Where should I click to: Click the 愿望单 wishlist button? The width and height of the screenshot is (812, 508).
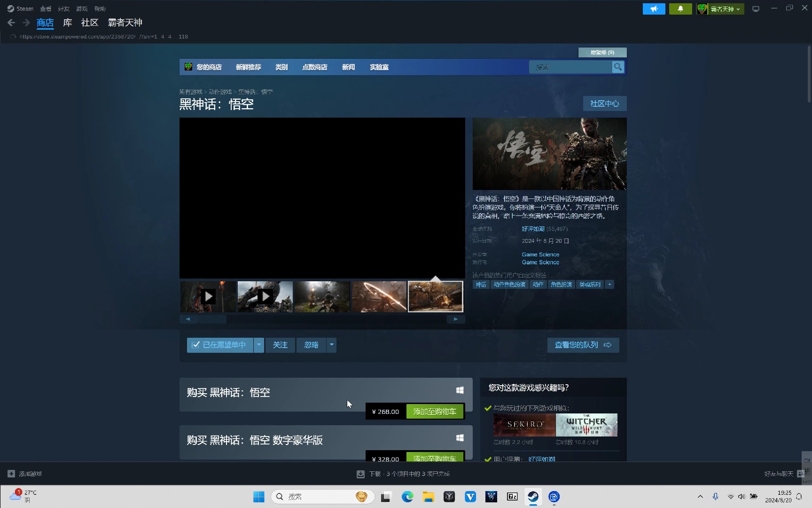[602, 52]
